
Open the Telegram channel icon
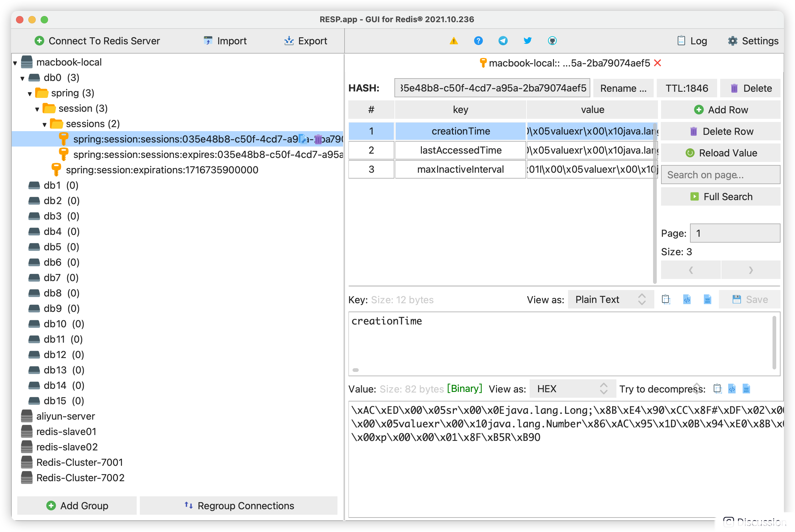pos(503,41)
